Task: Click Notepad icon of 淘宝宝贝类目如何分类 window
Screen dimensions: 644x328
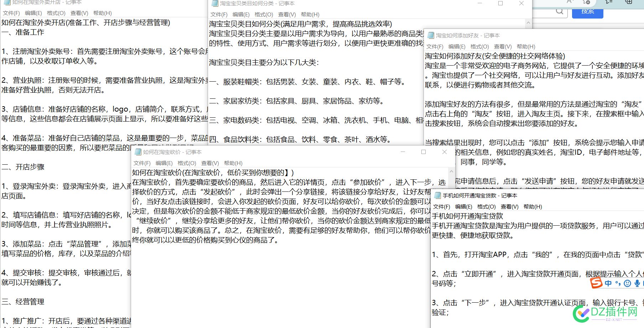Action: 215,4
